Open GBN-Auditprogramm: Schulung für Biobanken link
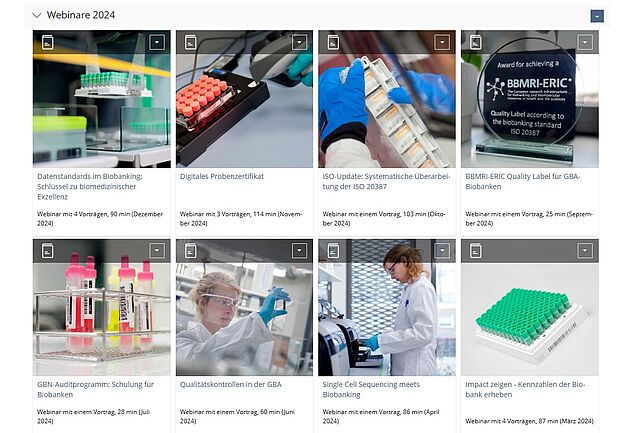The width and height of the screenshot is (635, 433). tap(96, 389)
